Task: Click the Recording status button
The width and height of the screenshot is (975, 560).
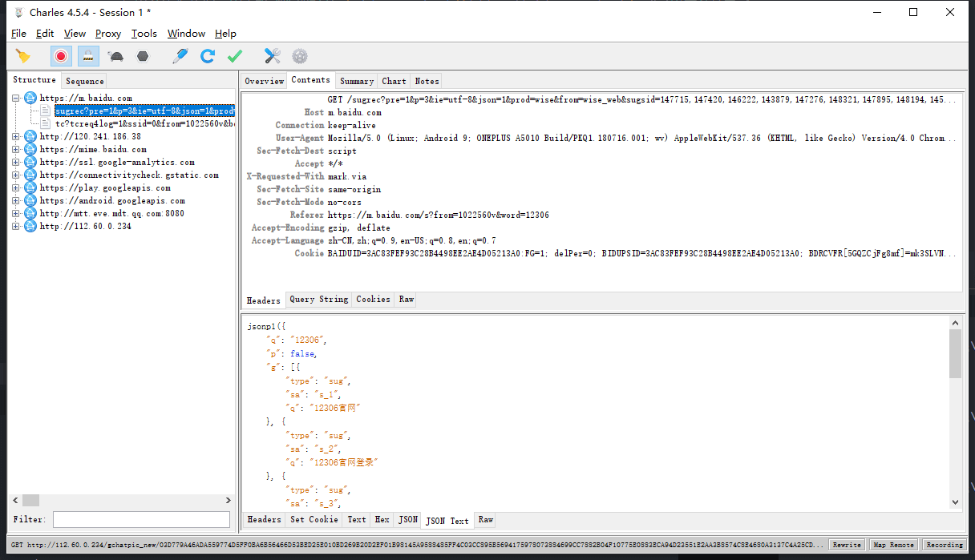Action: tap(944, 545)
